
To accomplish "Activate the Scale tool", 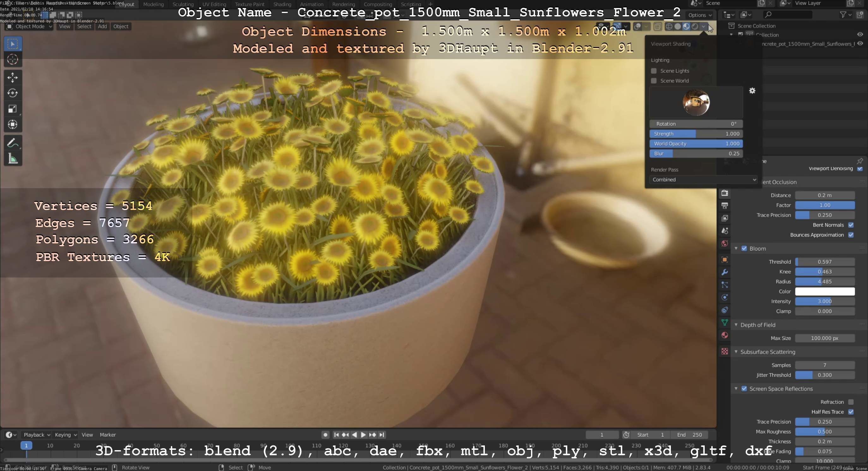I will coord(13,109).
